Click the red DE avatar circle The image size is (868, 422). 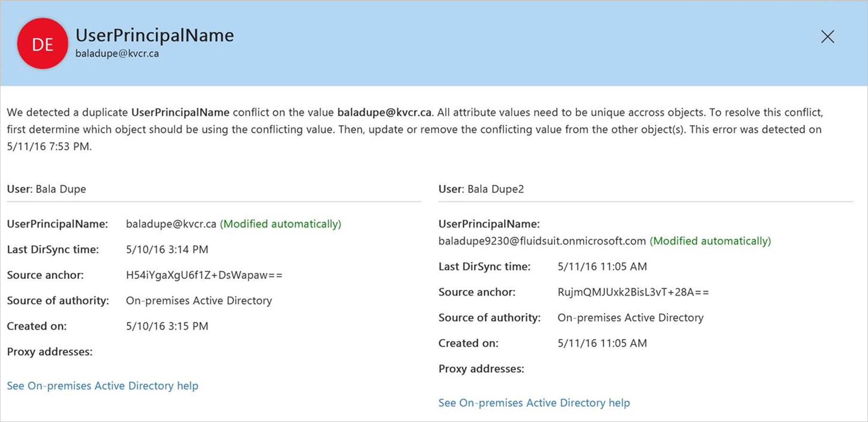pyautogui.click(x=43, y=44)
